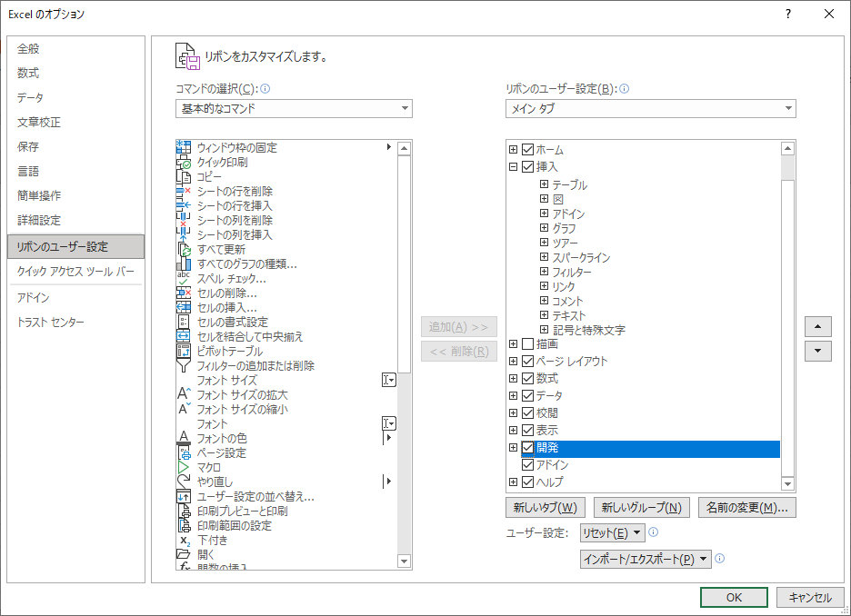Pick the シートの列を挿入 icon

(184, 234)
